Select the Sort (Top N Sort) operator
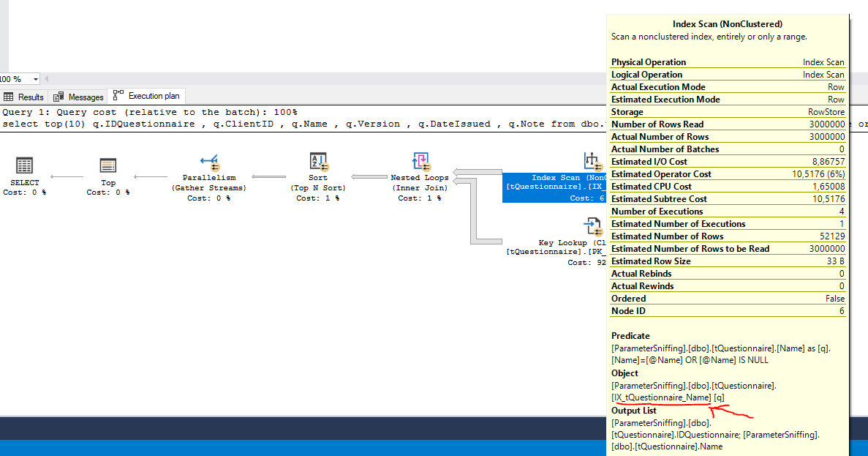This screenshot has width=868, height=456. coord(318,162)
